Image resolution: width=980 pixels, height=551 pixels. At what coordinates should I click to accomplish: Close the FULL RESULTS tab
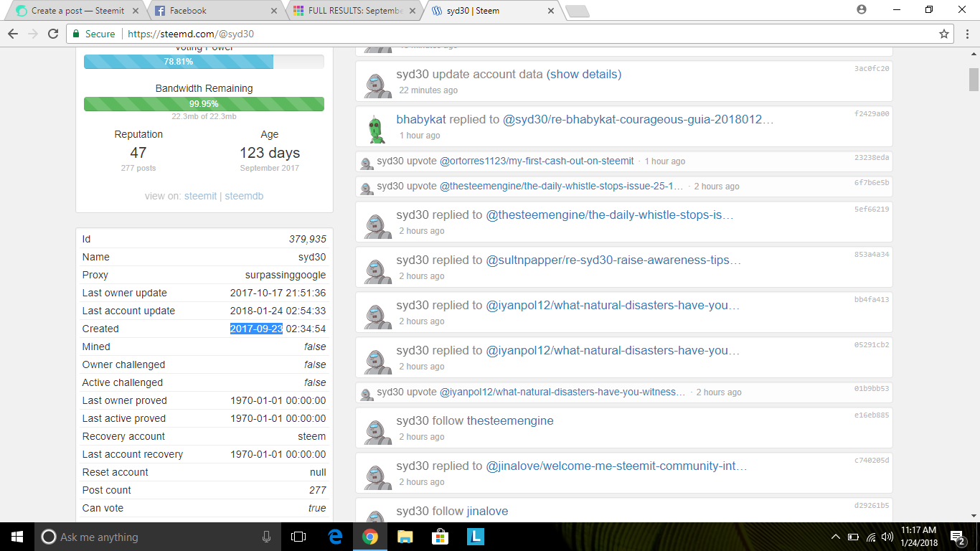412,11
